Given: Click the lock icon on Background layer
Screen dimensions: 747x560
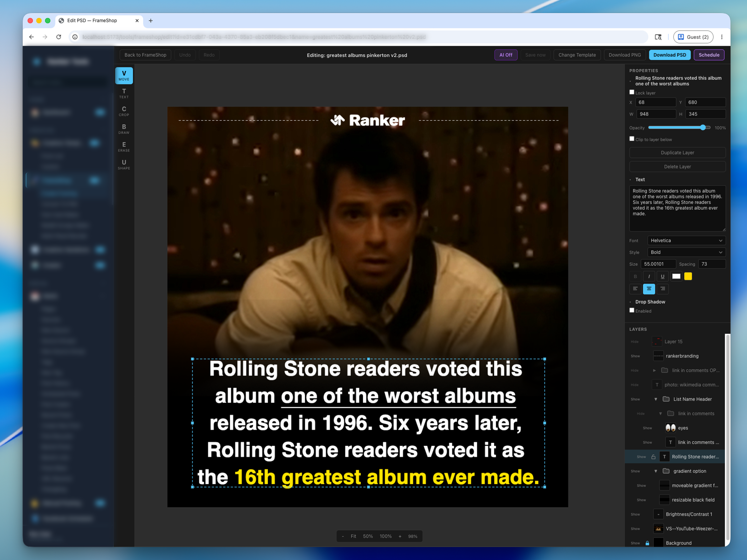Looking at the screenshot, I should pyautogui.click(x=647, y=543).
